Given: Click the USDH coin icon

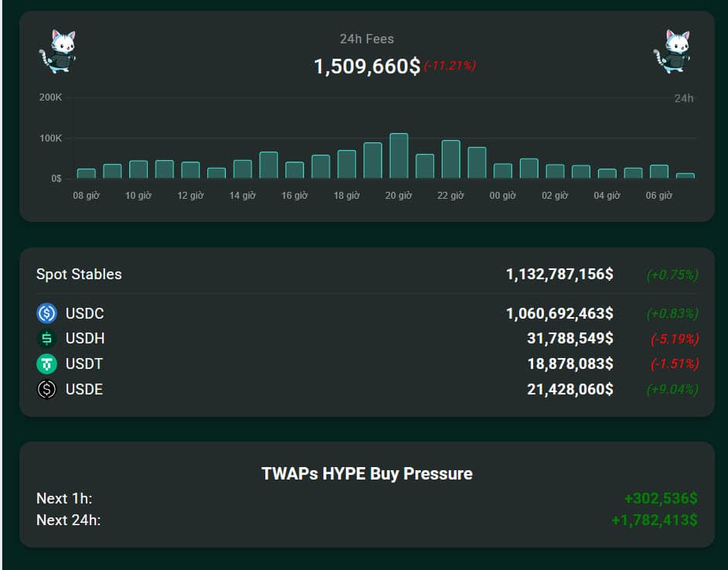Looking at the screenshot, I should tap(47, 339).
